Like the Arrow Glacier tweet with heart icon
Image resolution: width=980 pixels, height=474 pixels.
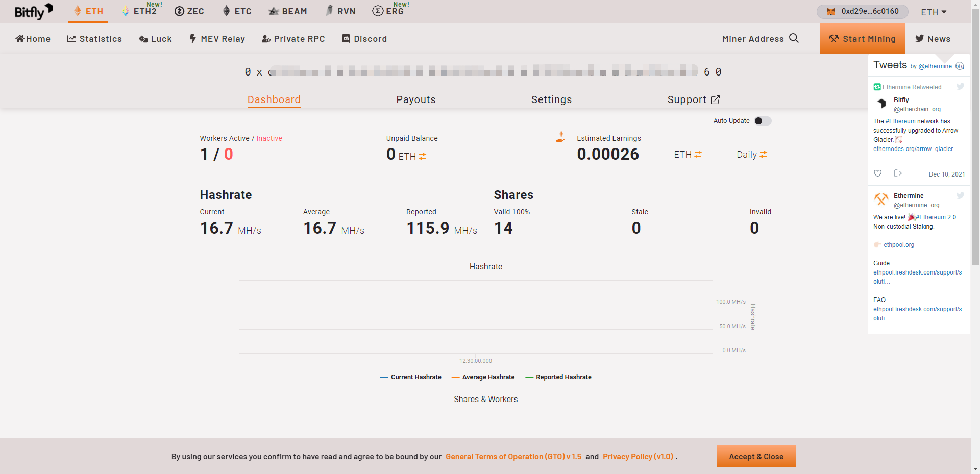click(x=878, y=173)
